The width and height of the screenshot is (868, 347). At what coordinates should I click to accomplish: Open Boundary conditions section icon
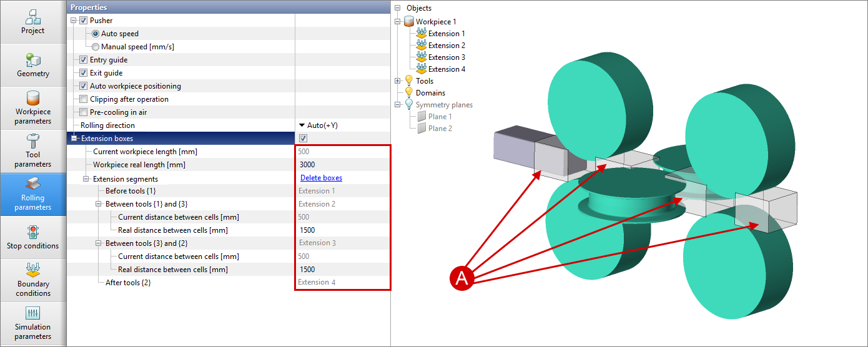tap(32, 270)
